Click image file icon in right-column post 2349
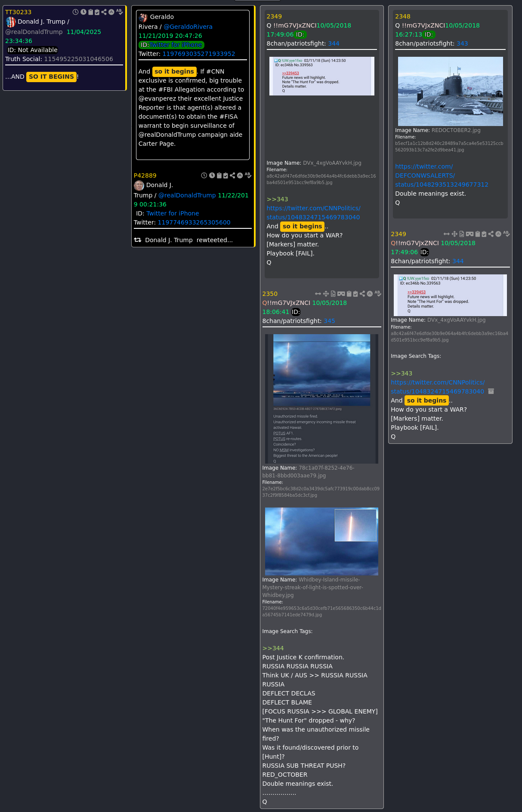The height and width of the screenshot is (812, 522). [x=461, y=234]
